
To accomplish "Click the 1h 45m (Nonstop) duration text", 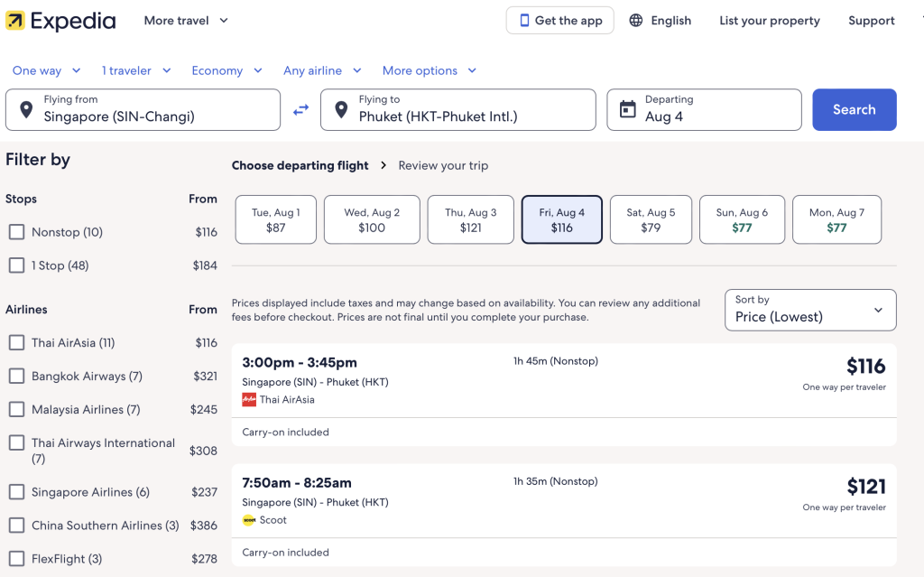I will coord(556,361).
